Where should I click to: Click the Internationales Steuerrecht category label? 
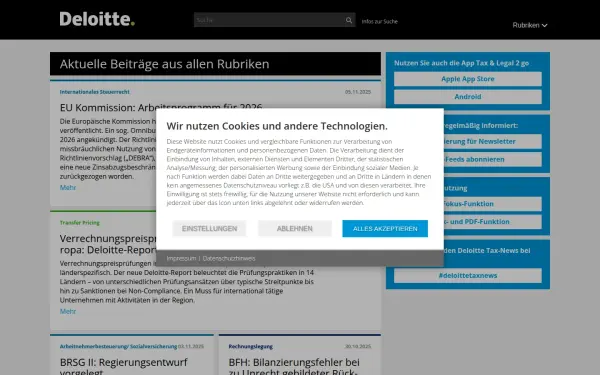coord(95,92)
